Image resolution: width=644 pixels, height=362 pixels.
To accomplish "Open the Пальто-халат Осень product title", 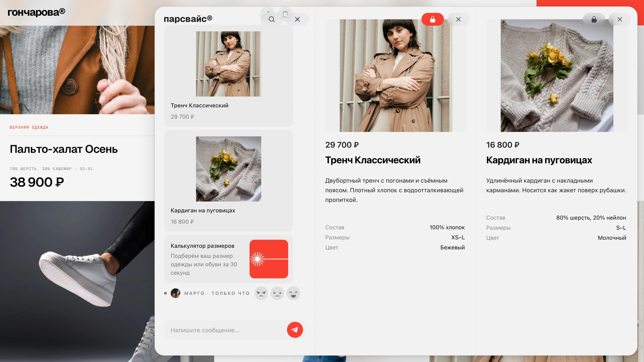I will click(64, 149).
